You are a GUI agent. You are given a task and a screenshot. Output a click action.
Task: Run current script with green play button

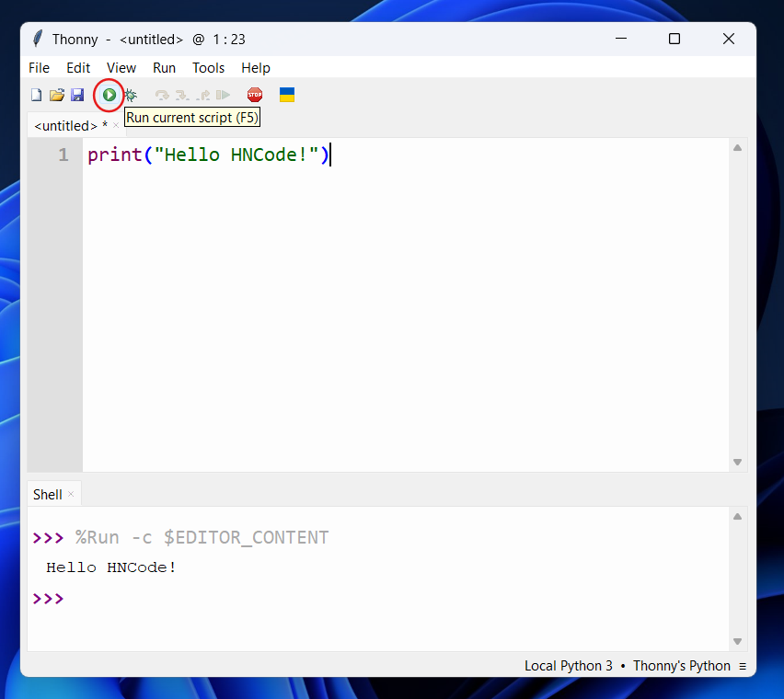pos(109,95)
